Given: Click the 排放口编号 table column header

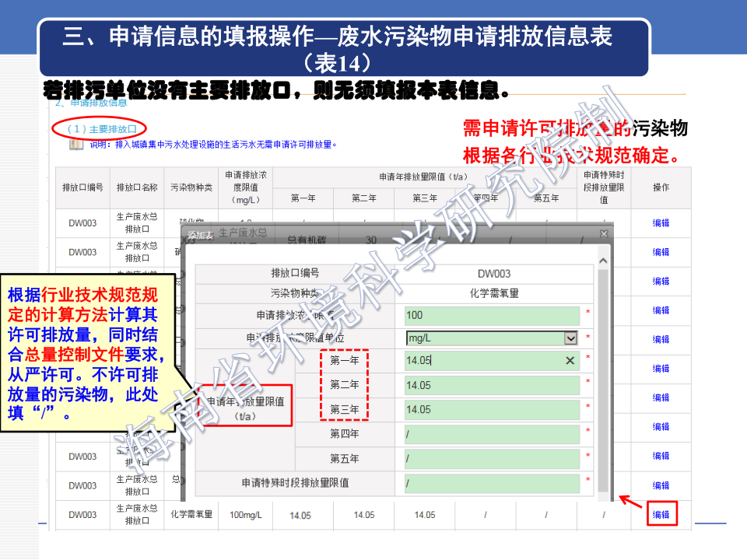Looking at the screenshot, I should (83, 187).
